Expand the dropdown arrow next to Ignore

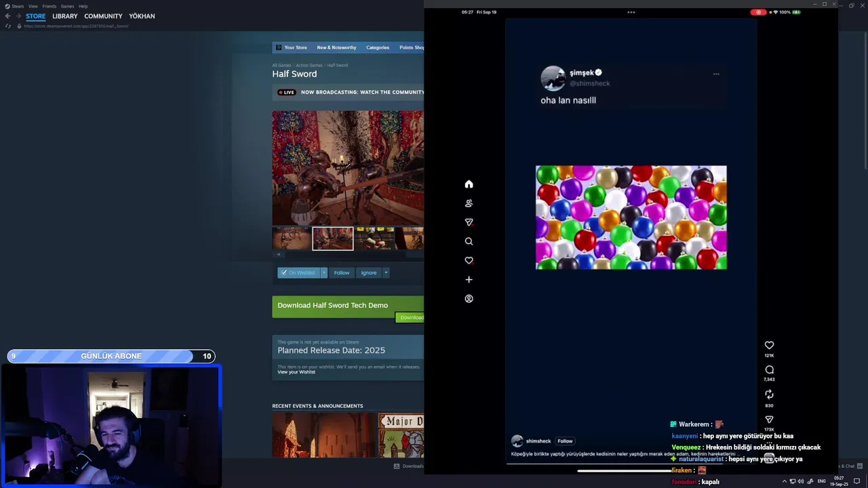[x=386, y=272]
